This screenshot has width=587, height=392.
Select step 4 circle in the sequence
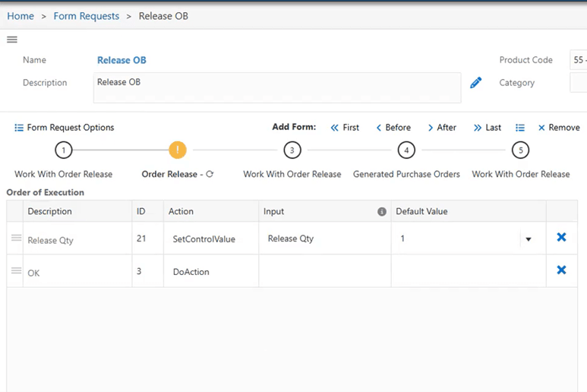(x=406, y=150)
